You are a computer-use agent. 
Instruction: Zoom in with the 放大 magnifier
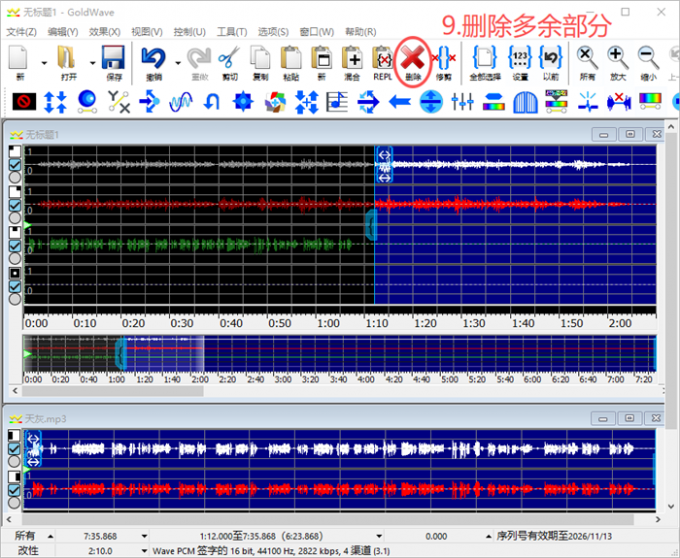618,58
